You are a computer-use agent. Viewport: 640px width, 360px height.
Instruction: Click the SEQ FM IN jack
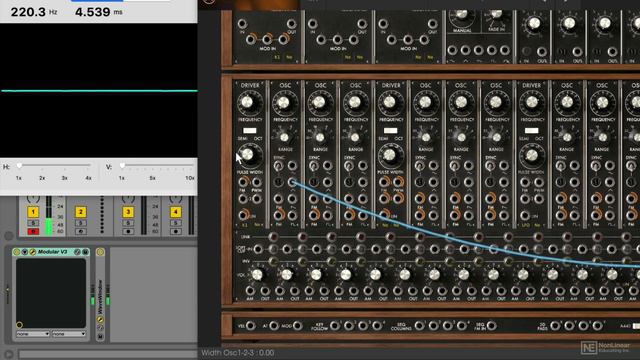[491, 326]
